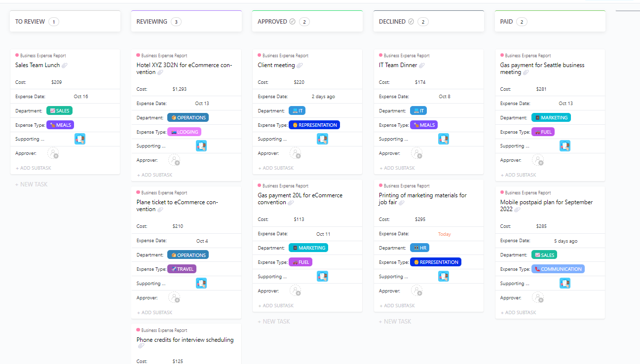This screenshot has width=640, height=364.
Task: Click the Approver avatar icon on Client meeting
Action: [296, 153]
